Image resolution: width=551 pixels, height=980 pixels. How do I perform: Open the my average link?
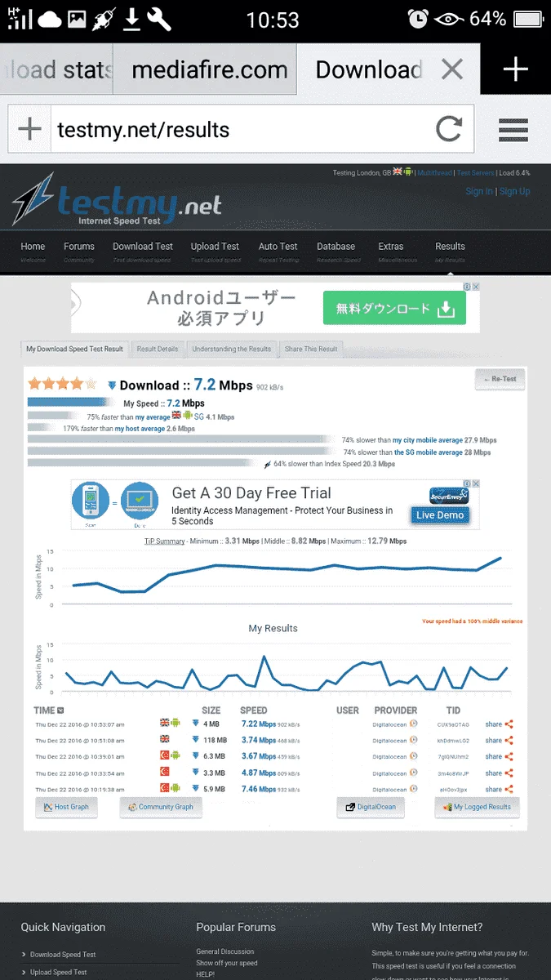[x=153, y=416]
